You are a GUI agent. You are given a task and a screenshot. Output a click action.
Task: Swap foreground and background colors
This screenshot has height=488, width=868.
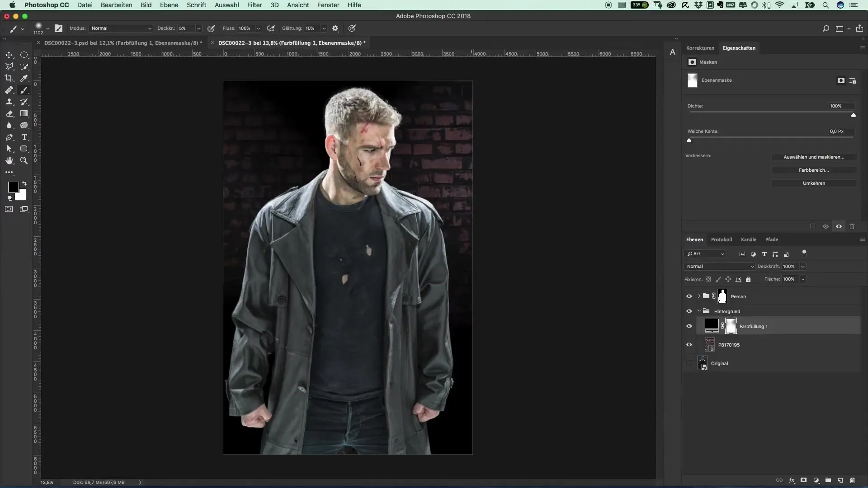click(24, 183)
